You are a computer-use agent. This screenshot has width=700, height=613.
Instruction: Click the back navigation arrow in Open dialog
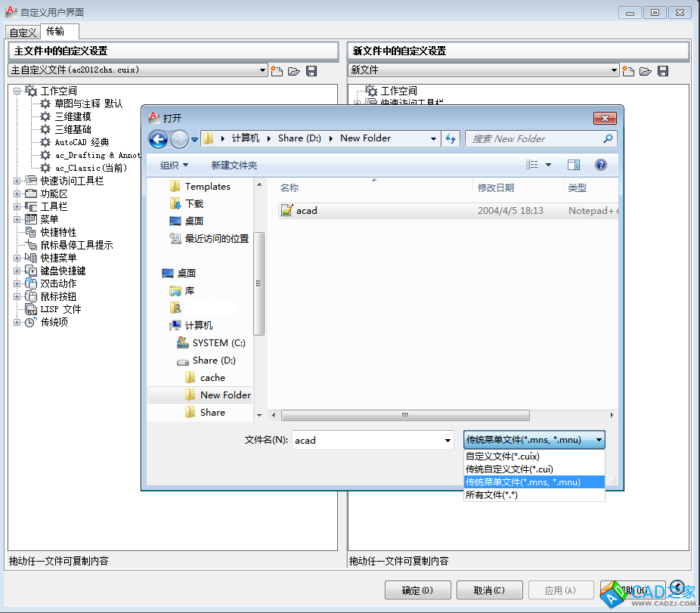(x=158, y=139)
